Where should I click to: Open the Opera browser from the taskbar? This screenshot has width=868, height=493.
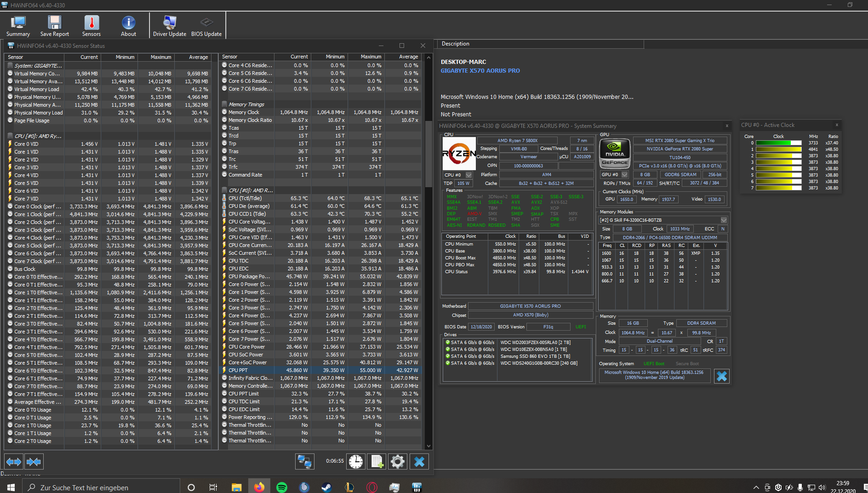(x=372, y=487)
